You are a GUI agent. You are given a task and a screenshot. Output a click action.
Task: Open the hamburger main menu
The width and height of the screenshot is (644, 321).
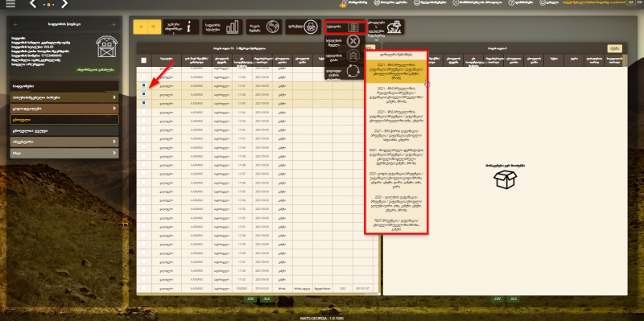(10, 4)
